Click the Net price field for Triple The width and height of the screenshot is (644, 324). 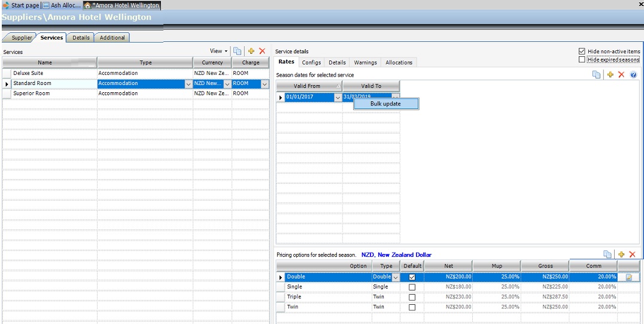tap(448, 297)
